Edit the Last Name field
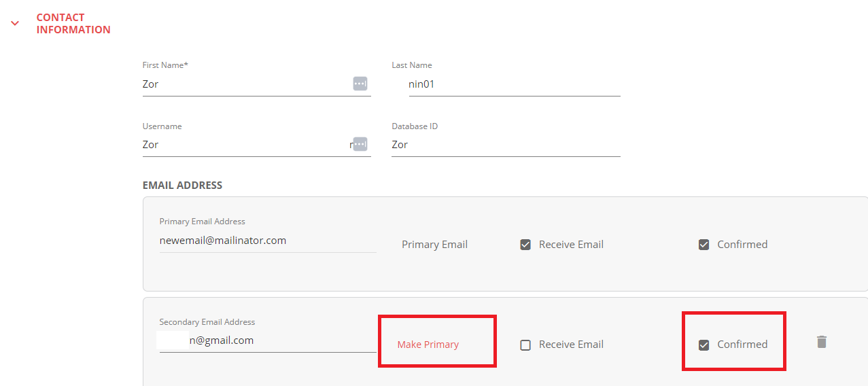This screenshot has height=386, width=868. tap(515, 84)
